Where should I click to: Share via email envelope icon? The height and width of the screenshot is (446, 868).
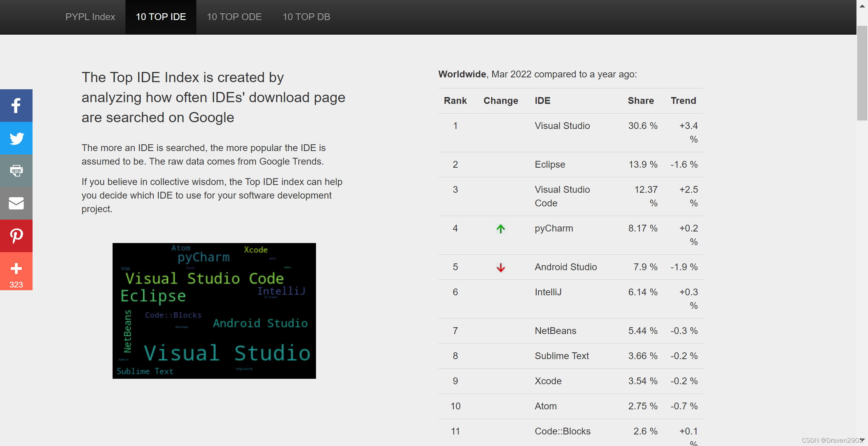16,203
